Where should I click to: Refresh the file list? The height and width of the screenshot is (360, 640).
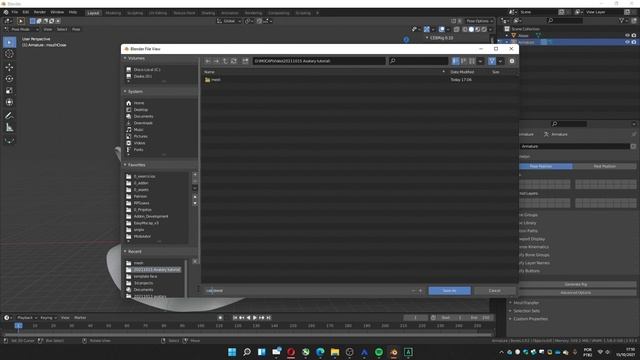click(x=233, y=61)
